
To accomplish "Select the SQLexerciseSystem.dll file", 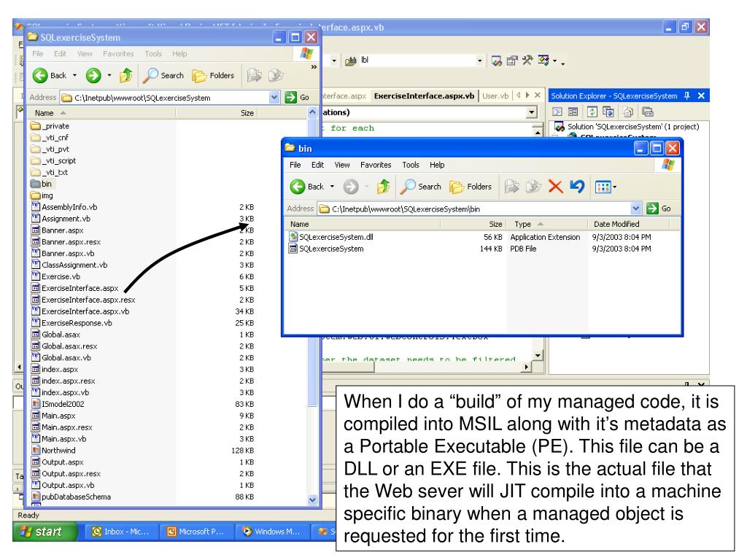I will point(331,237).
